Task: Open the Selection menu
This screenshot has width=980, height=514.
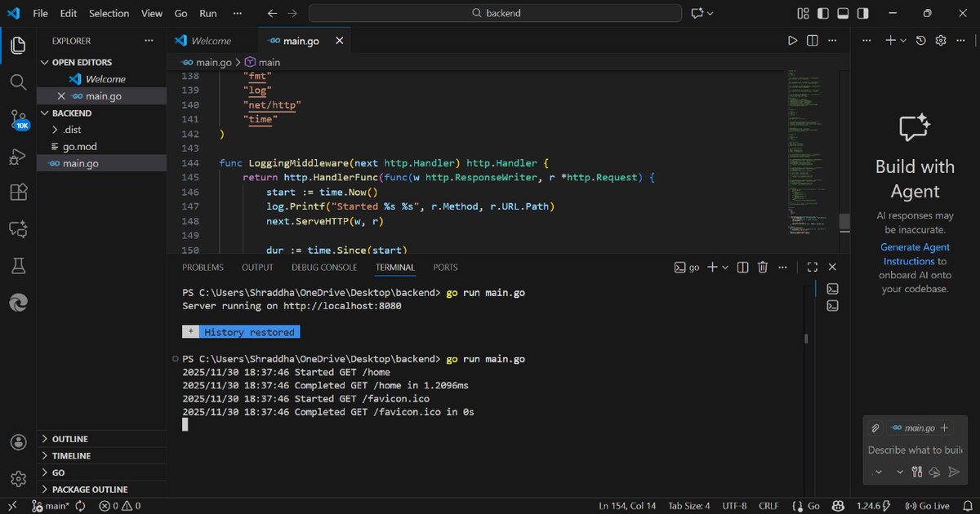Action: (x=109, y=13)
